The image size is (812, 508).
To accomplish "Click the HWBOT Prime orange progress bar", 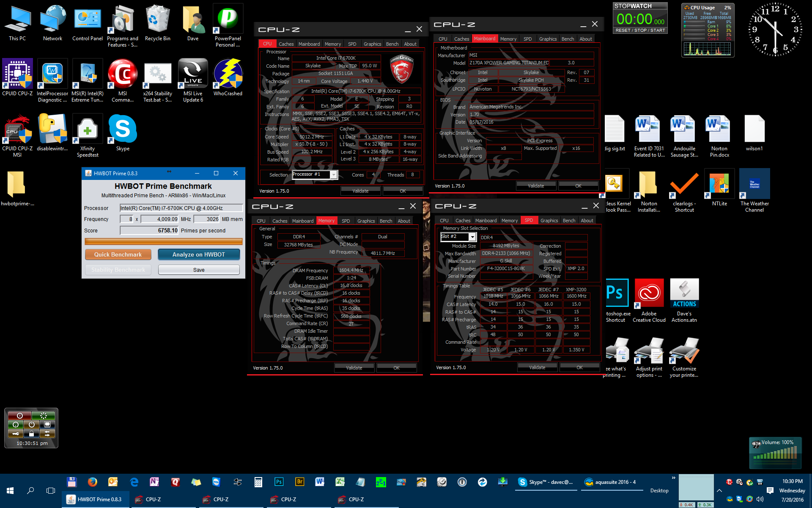I will (164, 241).
